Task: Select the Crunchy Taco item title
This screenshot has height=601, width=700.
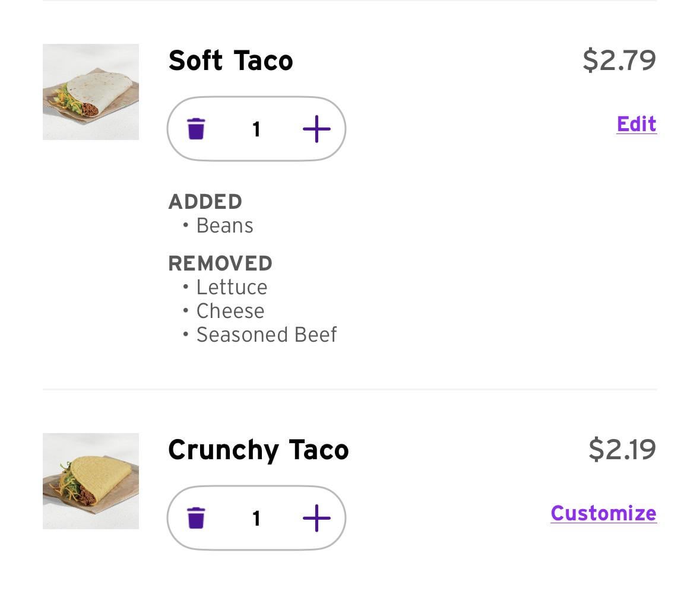Action: pos(258,450)
